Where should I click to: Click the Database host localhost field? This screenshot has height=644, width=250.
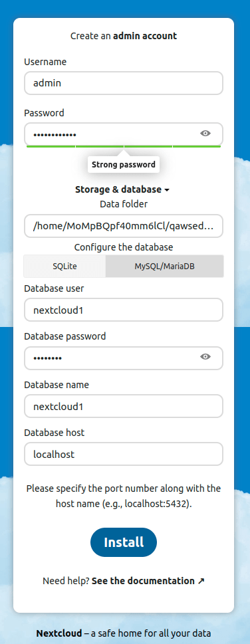point(124,454)
